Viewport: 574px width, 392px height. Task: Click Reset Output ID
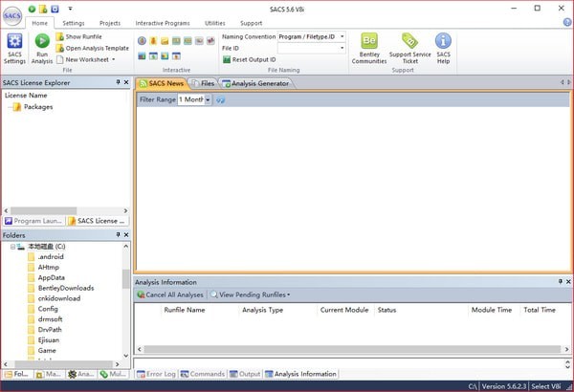(x=250, y=59)
